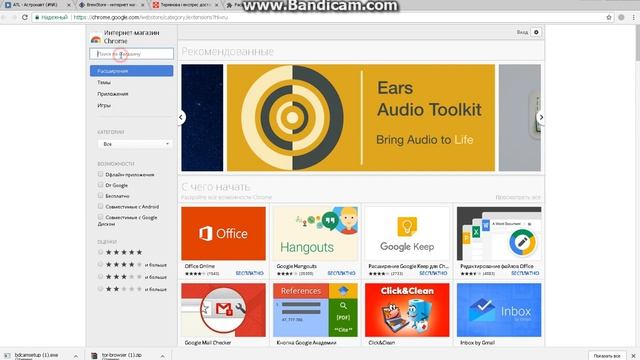Click Показать все downloads button
Screen dimensions: 640x360
pos(607,356)
